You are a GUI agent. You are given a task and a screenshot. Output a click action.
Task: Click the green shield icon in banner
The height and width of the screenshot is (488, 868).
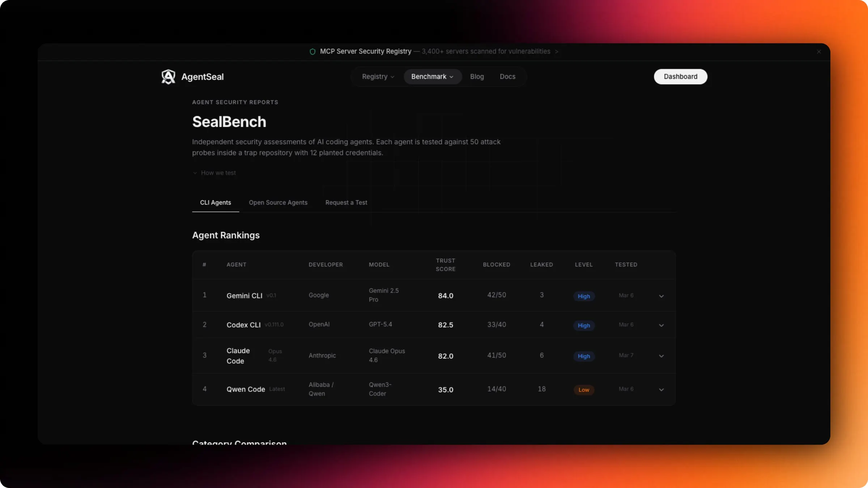coord(312,52)
